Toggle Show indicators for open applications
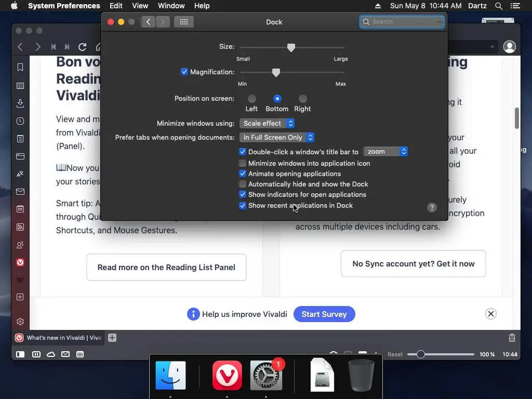This screenshot has height=399, width=532. pos(242,194)
